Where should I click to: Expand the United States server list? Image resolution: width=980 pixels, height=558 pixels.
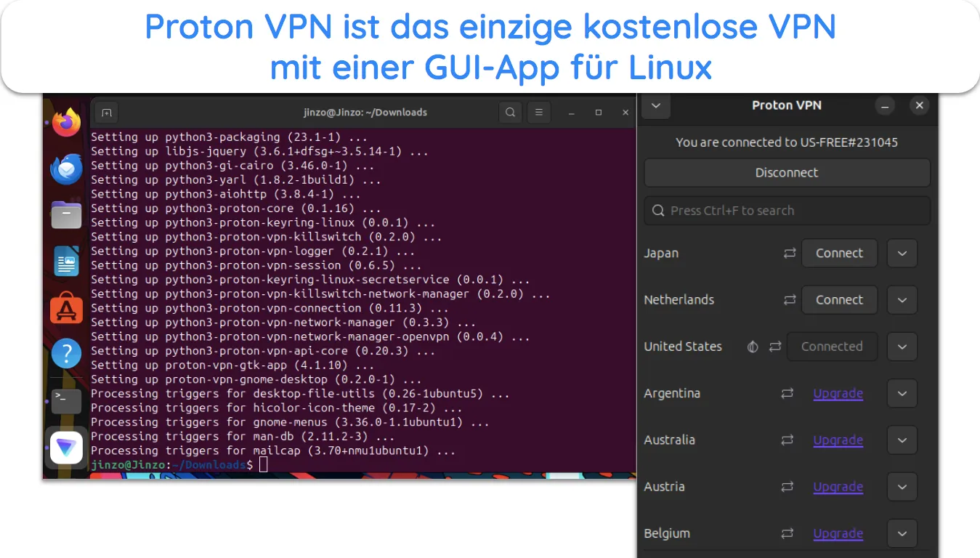point(902,347)
